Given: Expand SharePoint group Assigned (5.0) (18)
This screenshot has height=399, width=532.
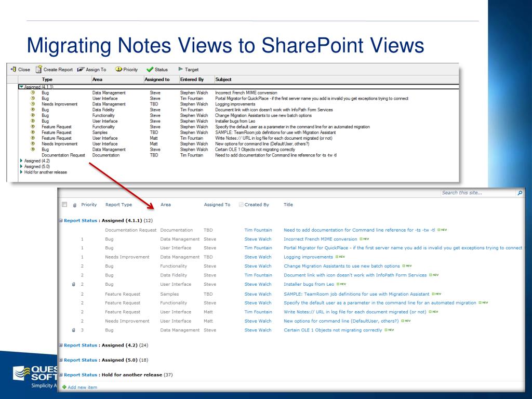Looking at the screenshot, I should click(61, 360).
